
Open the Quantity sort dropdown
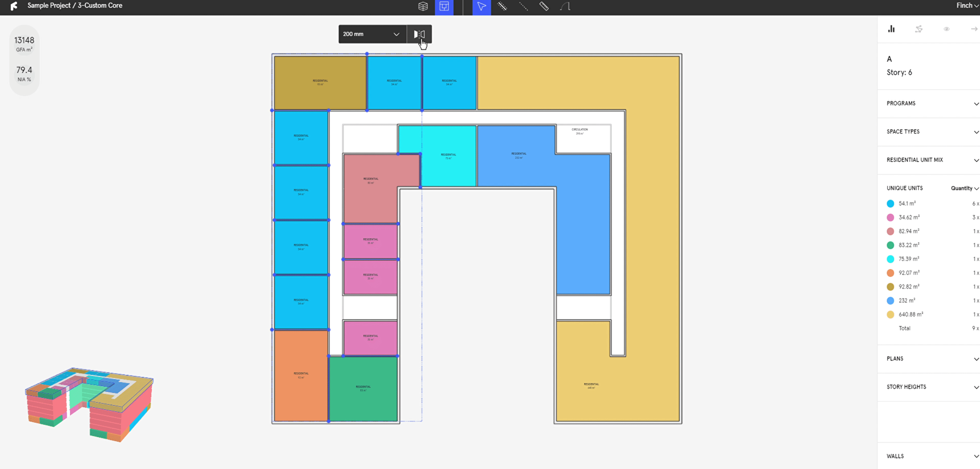964,188
